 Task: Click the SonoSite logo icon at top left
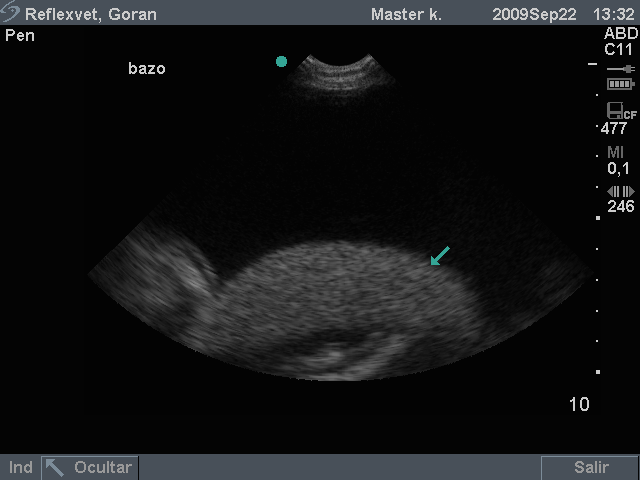[x=10, y=12]
